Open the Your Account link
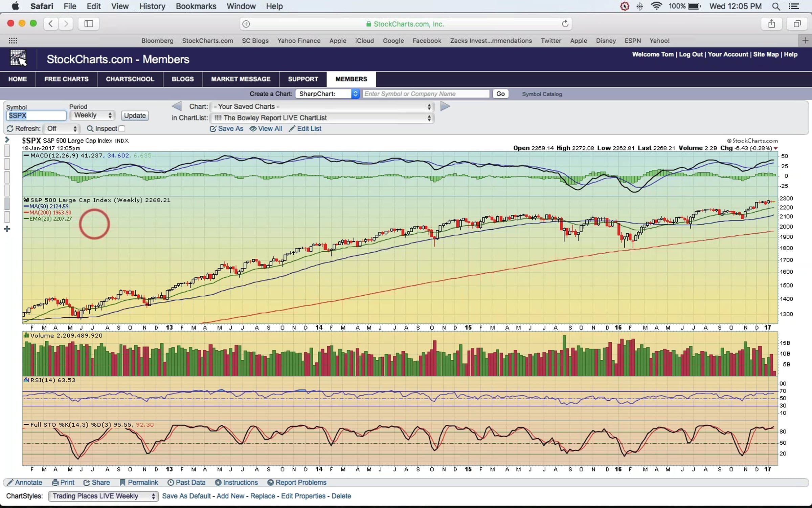This screenshot has height=508, width=812. [728, 55]
